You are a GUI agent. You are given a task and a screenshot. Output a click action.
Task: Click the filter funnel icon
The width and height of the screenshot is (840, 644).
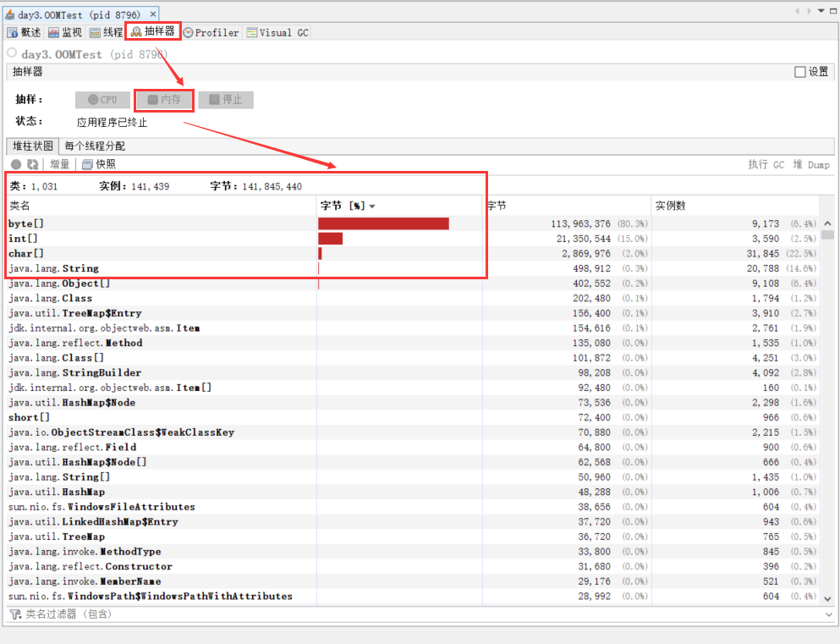15,614
